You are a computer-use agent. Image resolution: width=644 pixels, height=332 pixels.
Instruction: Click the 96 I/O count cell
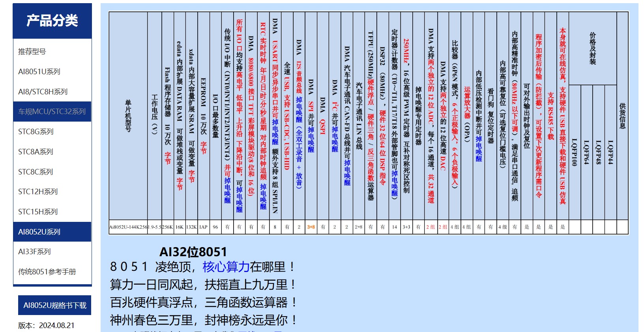215,227
